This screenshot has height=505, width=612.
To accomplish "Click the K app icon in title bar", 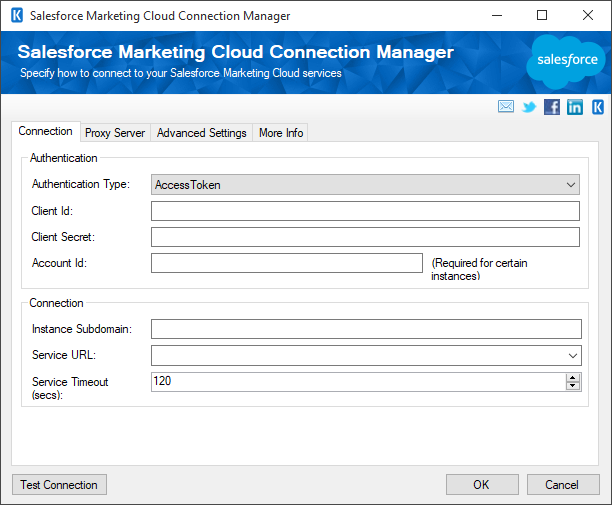I will (17, 16).
